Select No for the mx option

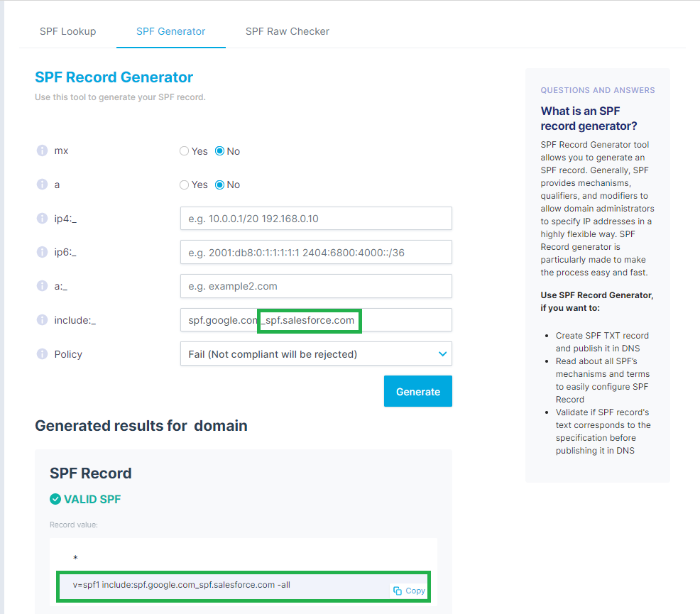pos(220,151)
